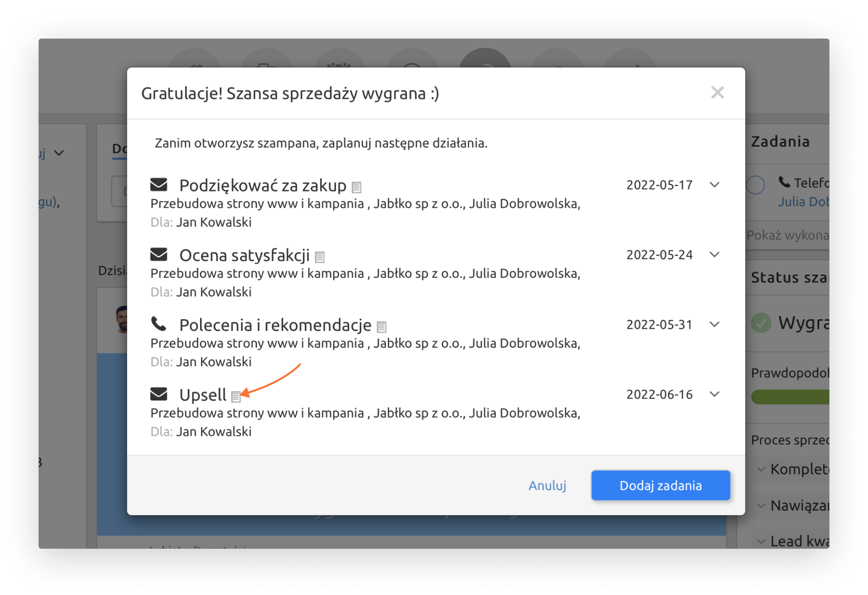Viewport: 868px width, 595px height.
Task: Expand task dated 2022-05-31
Action: (715, 325)
